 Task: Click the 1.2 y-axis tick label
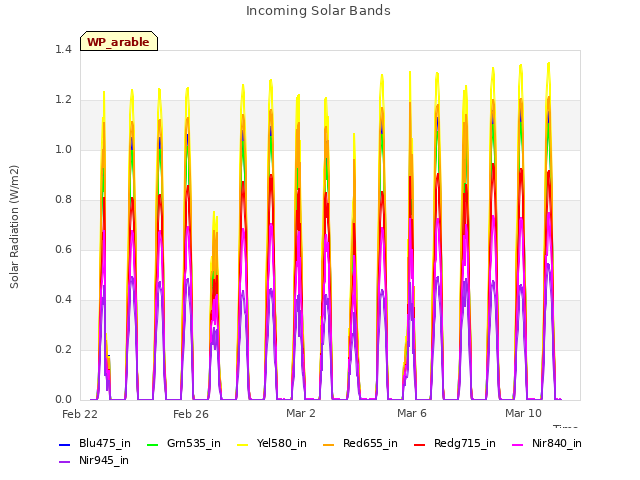tap(63, 100)
